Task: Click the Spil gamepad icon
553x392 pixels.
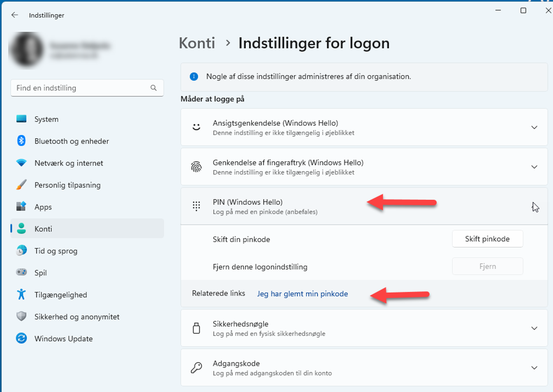Action: click(x=21, y=272)
